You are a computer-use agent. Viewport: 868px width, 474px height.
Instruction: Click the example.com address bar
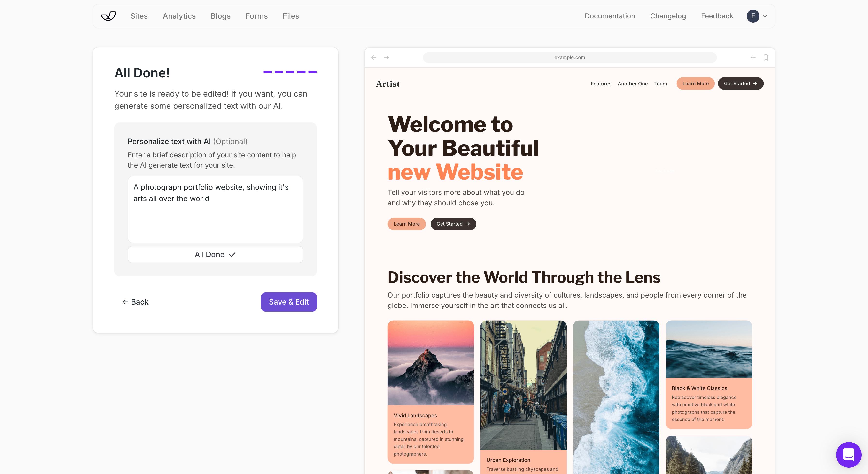[x=569, y=58]
